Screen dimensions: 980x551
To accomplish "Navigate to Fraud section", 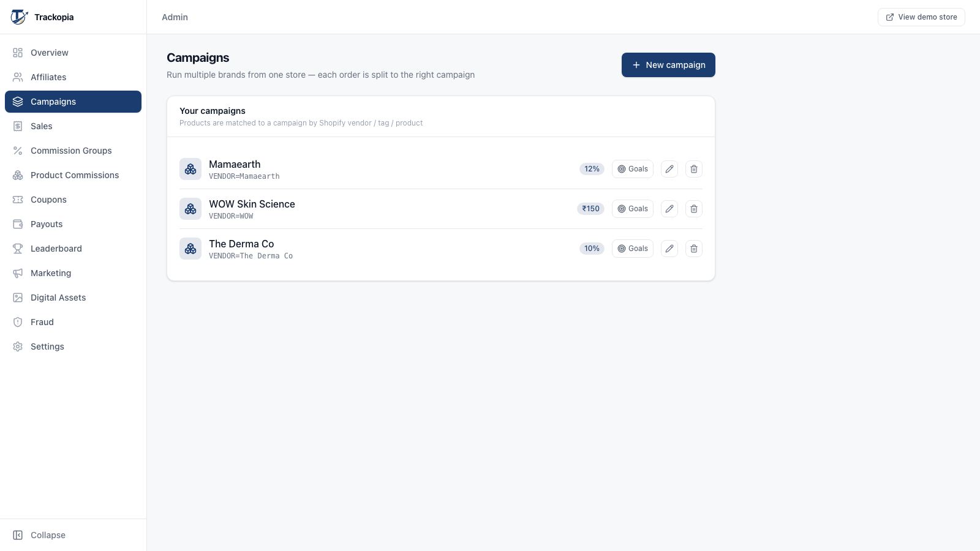I will click(x=73, y=322).
